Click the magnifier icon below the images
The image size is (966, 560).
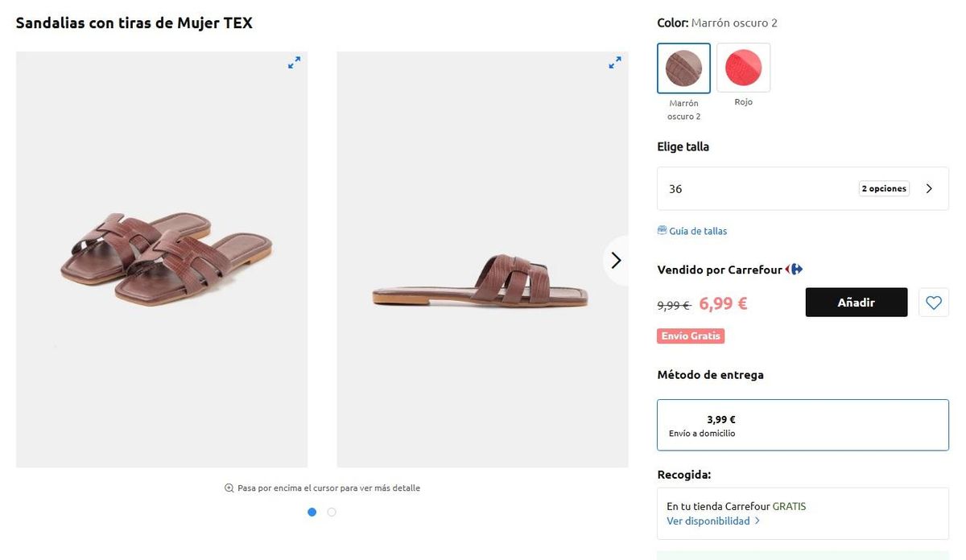tap(229, 488)
